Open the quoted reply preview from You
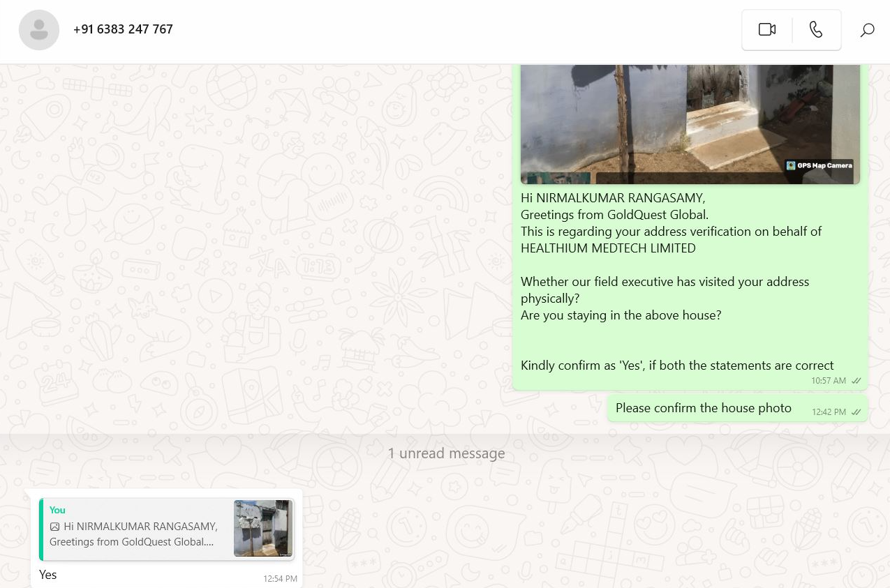This screenshot has height=588, width=890. click(x=167, y=529)
